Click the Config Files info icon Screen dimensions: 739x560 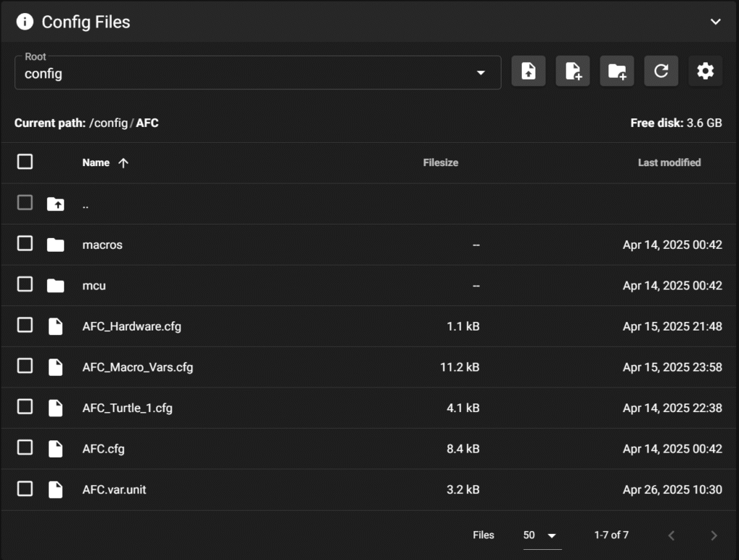(25, 22)
